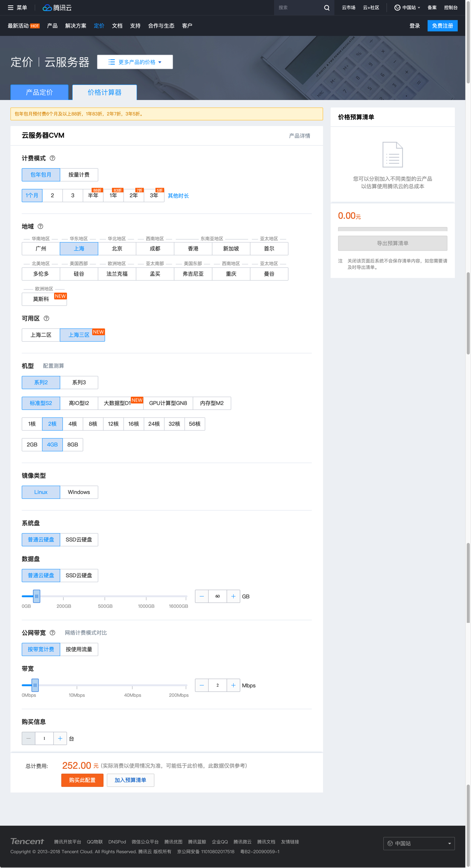This screenshot has width=471, height=868.
Task: Choose 1年 duration option
Action: pyautogui.click(x=113, y=195)
